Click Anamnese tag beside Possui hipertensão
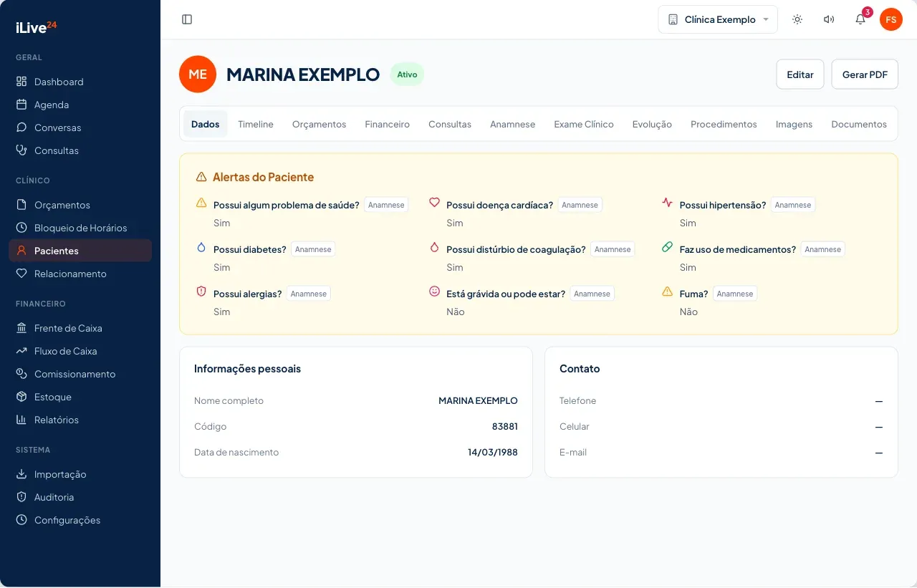 (793, 205)
